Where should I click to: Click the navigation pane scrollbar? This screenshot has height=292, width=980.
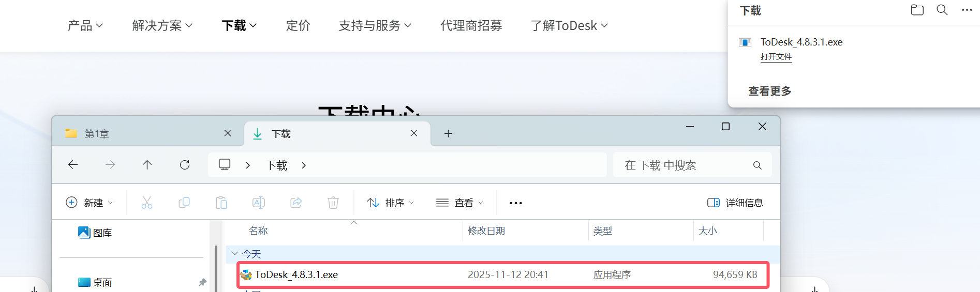(216, 268)
